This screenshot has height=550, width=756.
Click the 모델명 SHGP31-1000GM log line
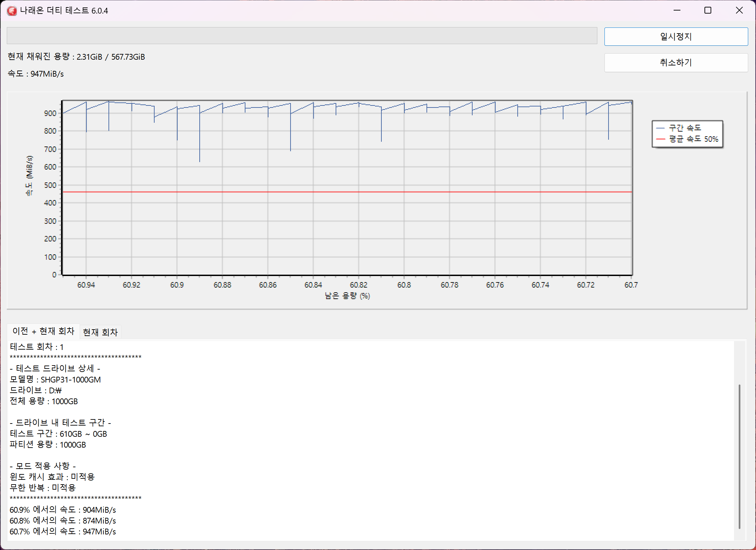click(x=55, y=379)
